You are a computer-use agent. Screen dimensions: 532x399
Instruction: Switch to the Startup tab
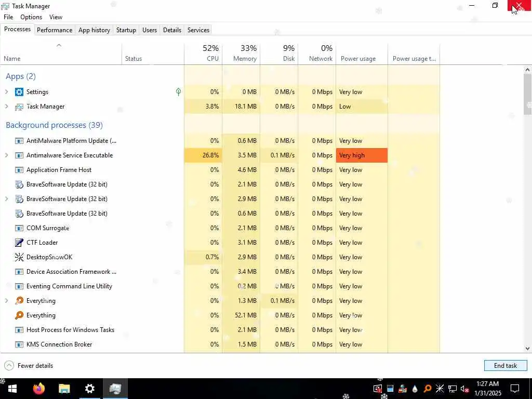pos(126,30)
